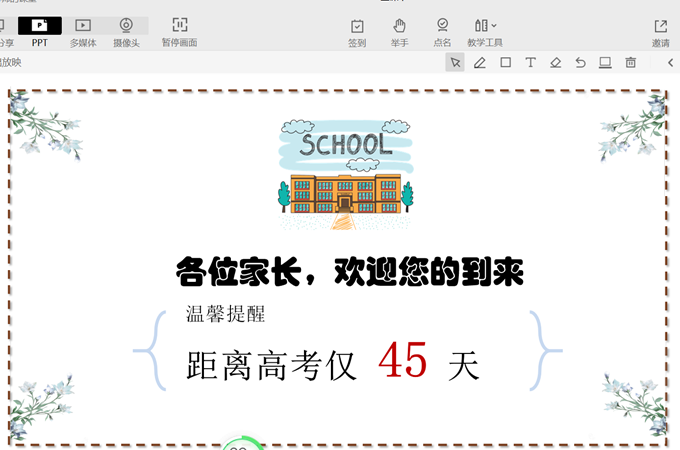Screen dimensions: 680x450
Task: Clear annotations with the trash icon
Action: point(631,63)
